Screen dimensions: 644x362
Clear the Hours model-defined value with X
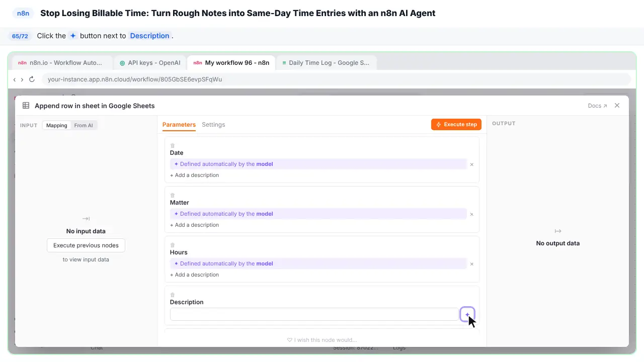[x=471, y=264]
